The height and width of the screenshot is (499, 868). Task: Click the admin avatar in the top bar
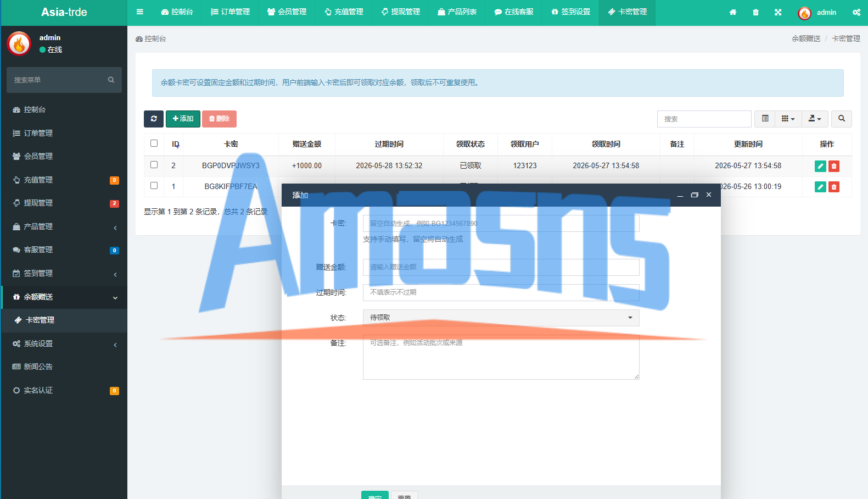point(804,13)
